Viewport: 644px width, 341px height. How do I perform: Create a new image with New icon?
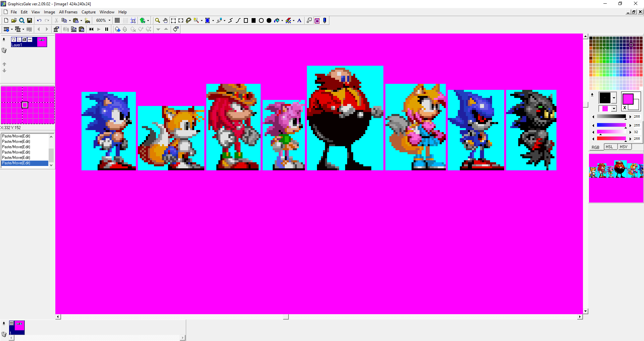(x=6, y=20)
